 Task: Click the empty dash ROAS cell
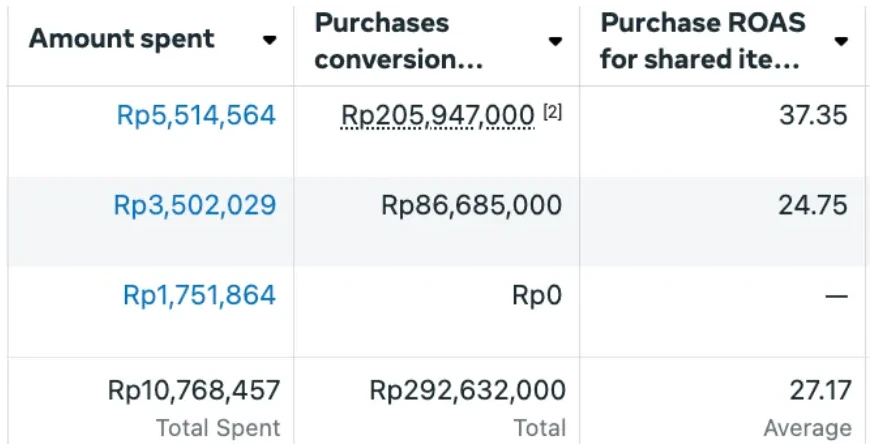point(836,296)
